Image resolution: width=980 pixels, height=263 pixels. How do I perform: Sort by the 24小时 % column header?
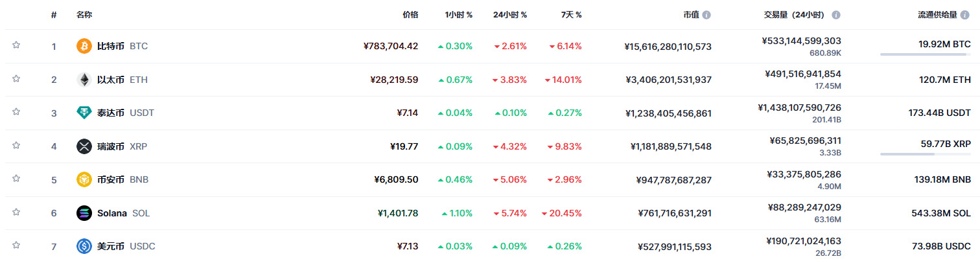pyautogui.click(x=509, y=14)
